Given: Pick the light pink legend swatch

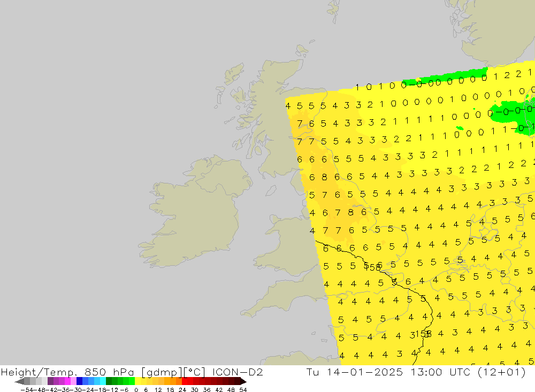Looking at the screenshot, I should tap(73, 381).
